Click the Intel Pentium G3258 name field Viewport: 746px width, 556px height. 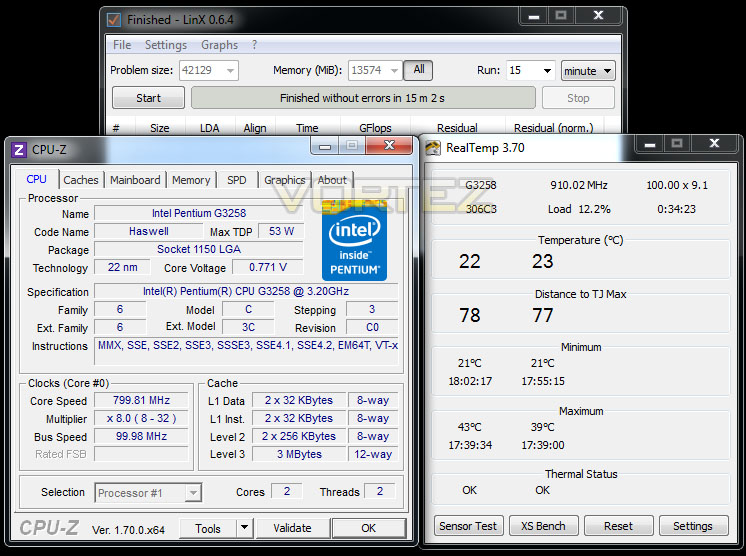pos(199,213)
